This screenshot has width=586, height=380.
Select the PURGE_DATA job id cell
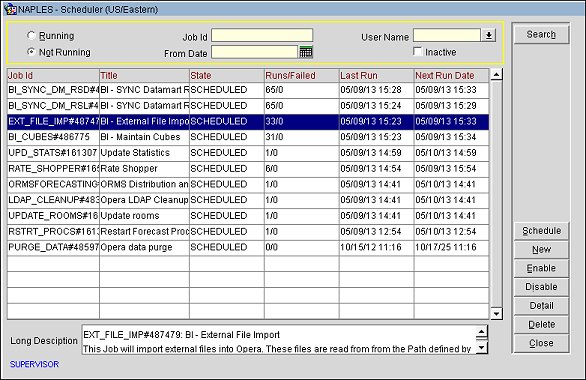click(53, 247)
